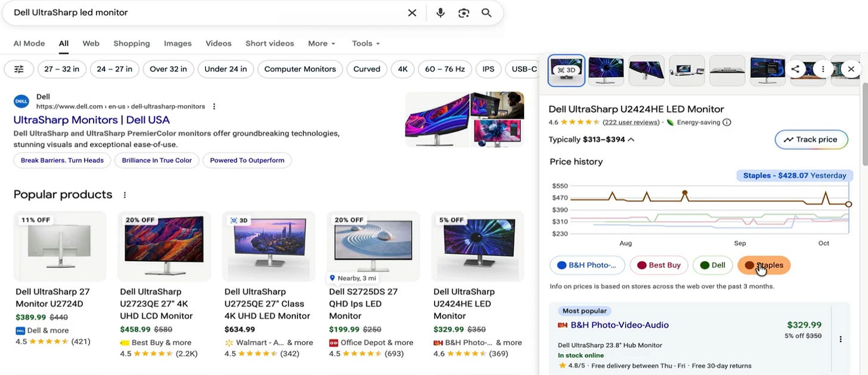
Task: Open the Tools dropdown
Action: (365, 44)
